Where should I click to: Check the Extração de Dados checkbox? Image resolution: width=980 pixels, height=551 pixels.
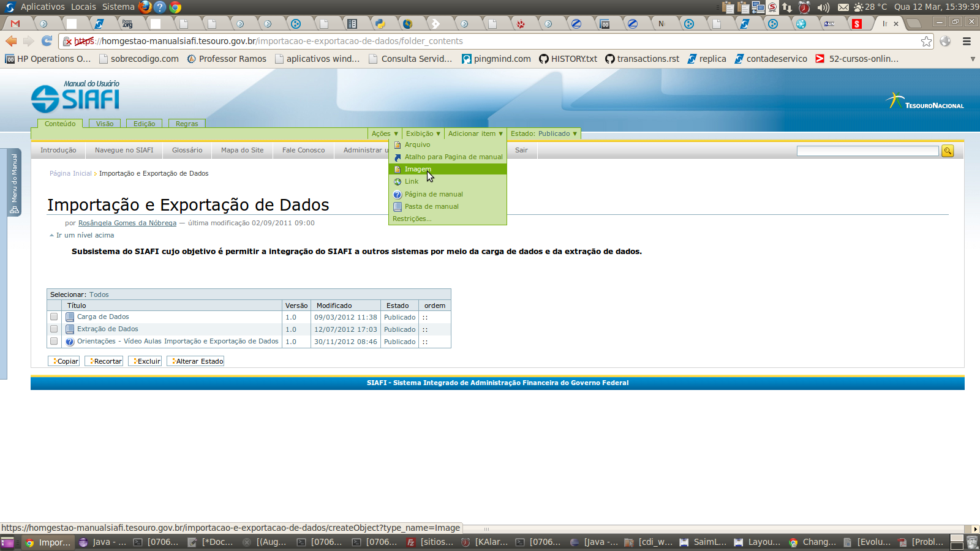point(54,329)
